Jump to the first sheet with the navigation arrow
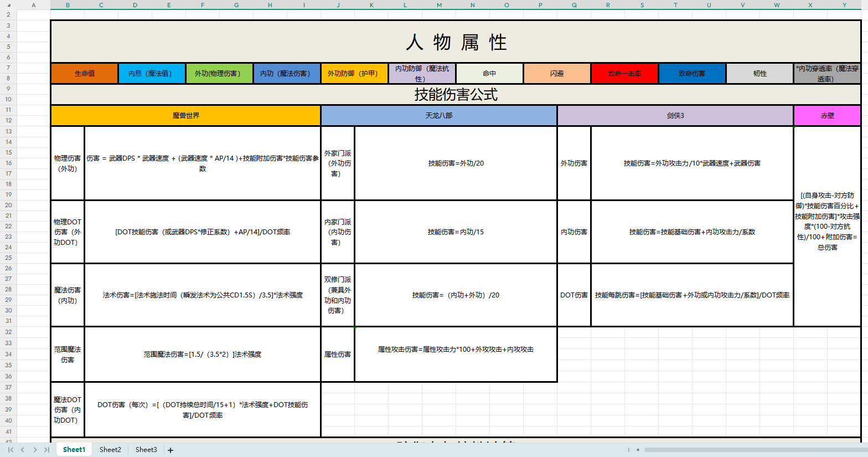 click(11, 450)
